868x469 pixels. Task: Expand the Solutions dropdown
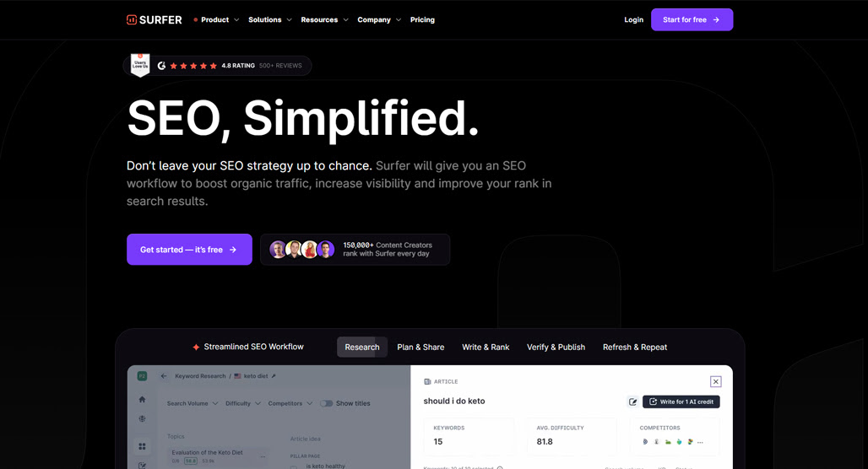click(x=269, y=20)
